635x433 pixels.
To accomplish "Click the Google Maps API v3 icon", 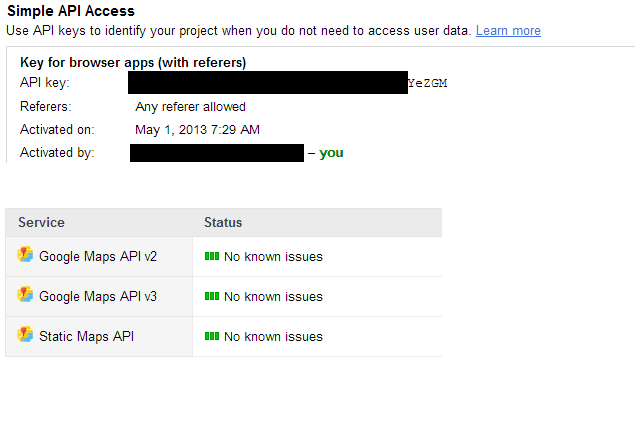I will (26, 296).
